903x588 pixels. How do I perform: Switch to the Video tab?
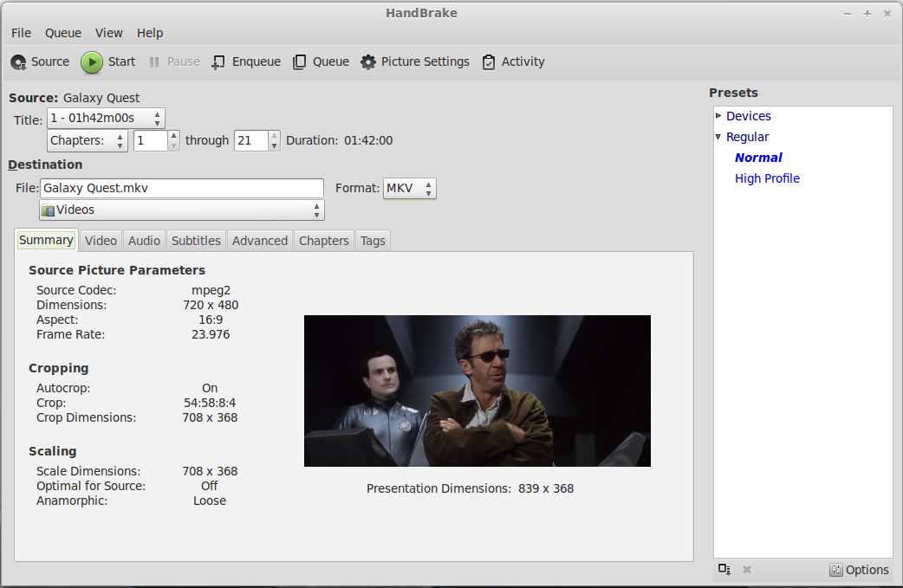(x=101, y=241)
